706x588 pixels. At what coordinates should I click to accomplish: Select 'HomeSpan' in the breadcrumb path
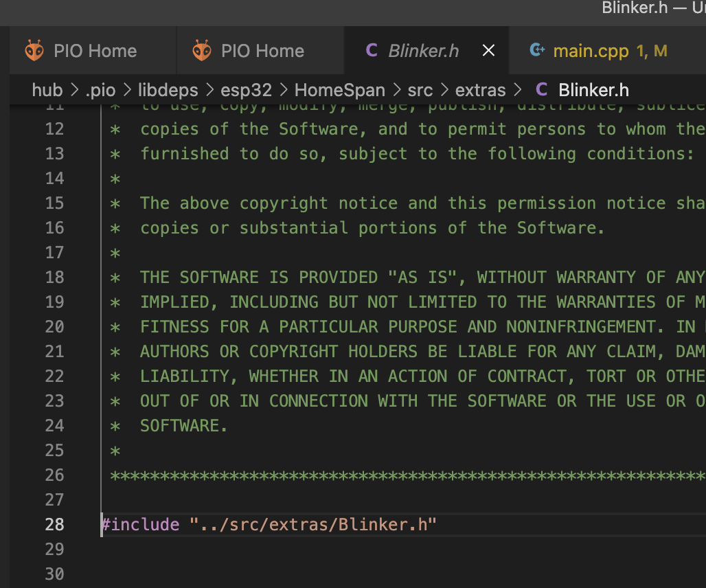[339, 89]
